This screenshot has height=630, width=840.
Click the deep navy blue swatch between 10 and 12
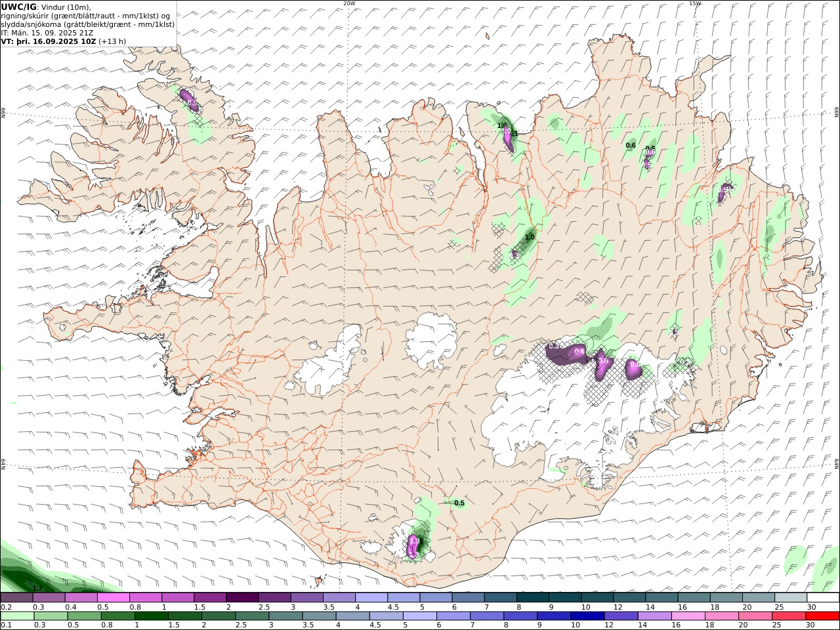click(587, 616)
